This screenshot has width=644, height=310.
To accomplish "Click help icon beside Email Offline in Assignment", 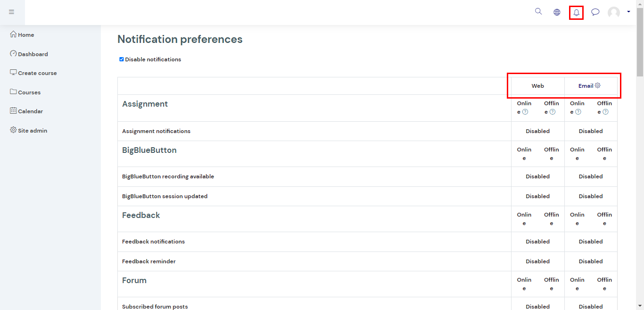I will tap(605, 112).
